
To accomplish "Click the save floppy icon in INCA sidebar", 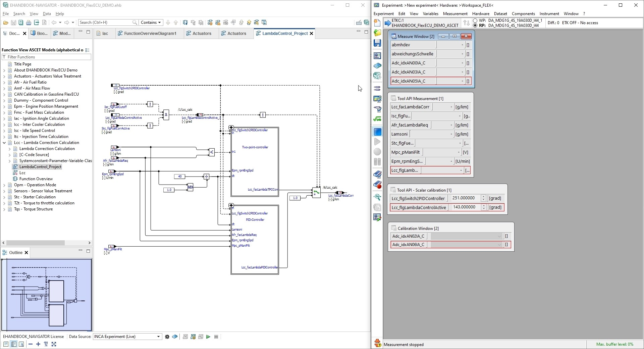I will pyautogui.click(x=377, y=43).
